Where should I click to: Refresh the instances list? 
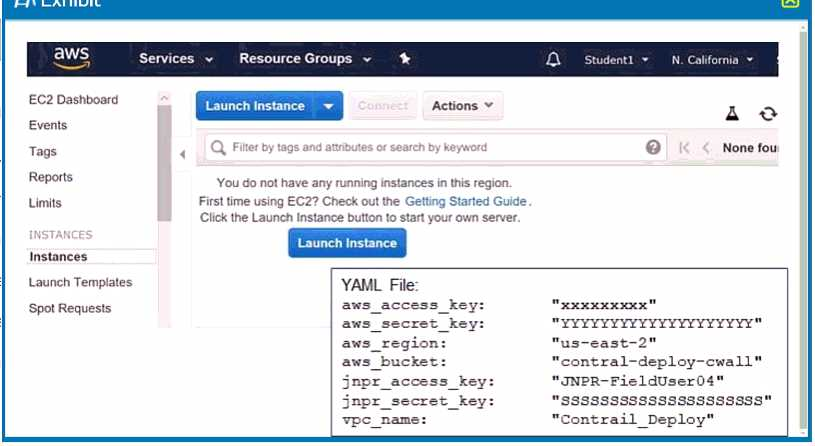pyautogui.click(x=768, y=114)
